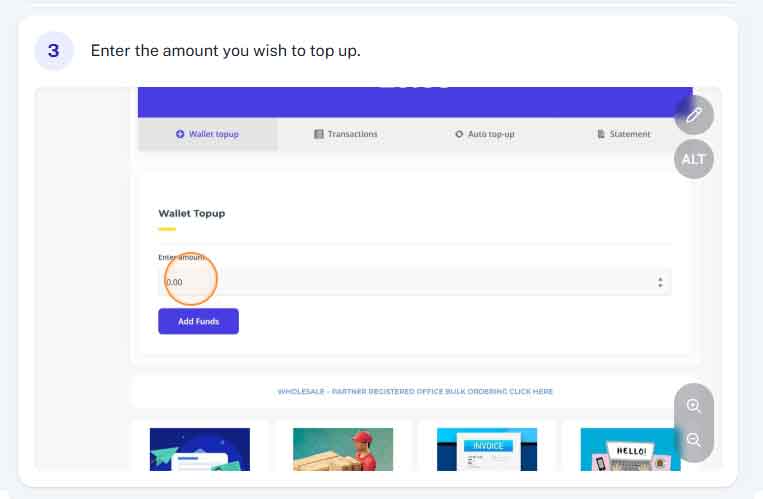Click the zoom out magnifier icon

(x=694, y=440)
